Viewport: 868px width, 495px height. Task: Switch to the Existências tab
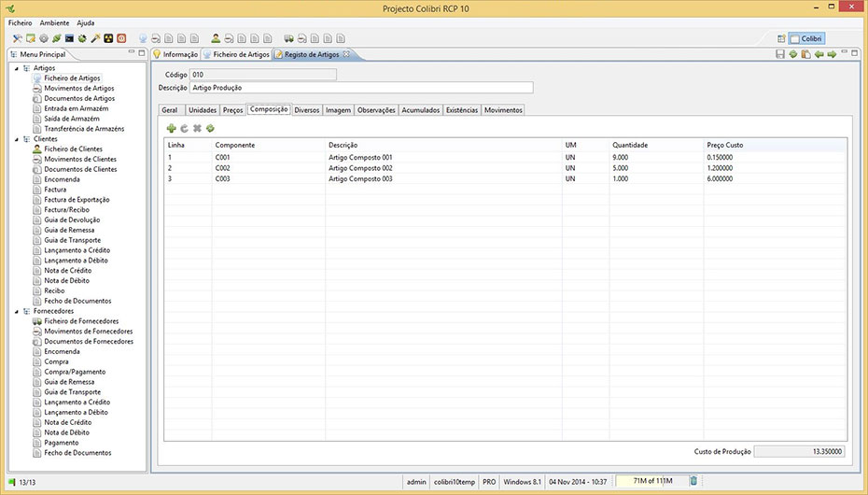click(462, 110)
